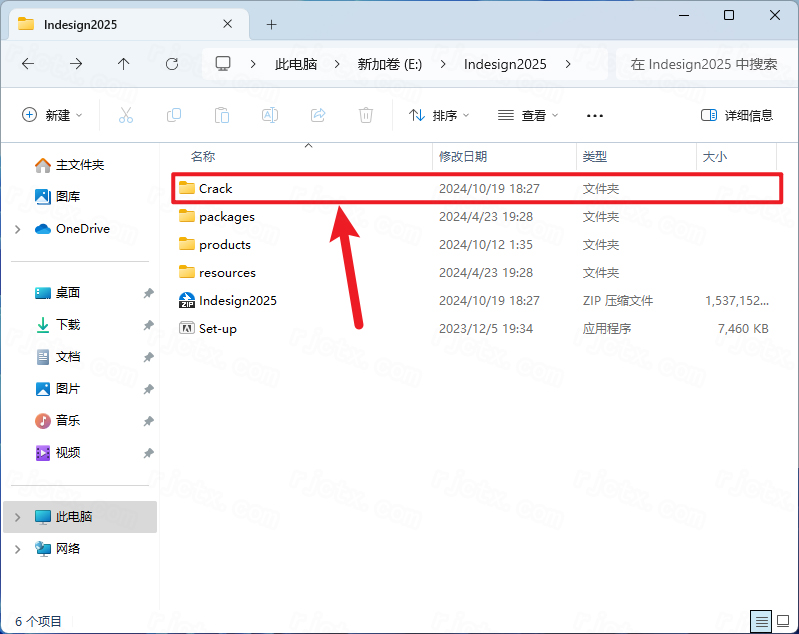The height and width of the screenshot is (634, 799).
Task: Refresh the current folder view
Action: 172,63
